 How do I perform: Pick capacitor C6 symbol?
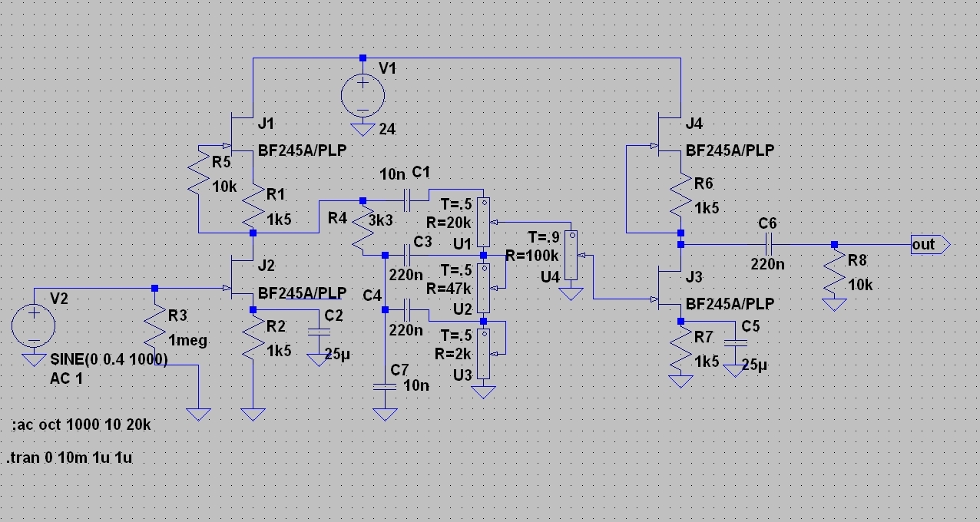click(769, 245)
